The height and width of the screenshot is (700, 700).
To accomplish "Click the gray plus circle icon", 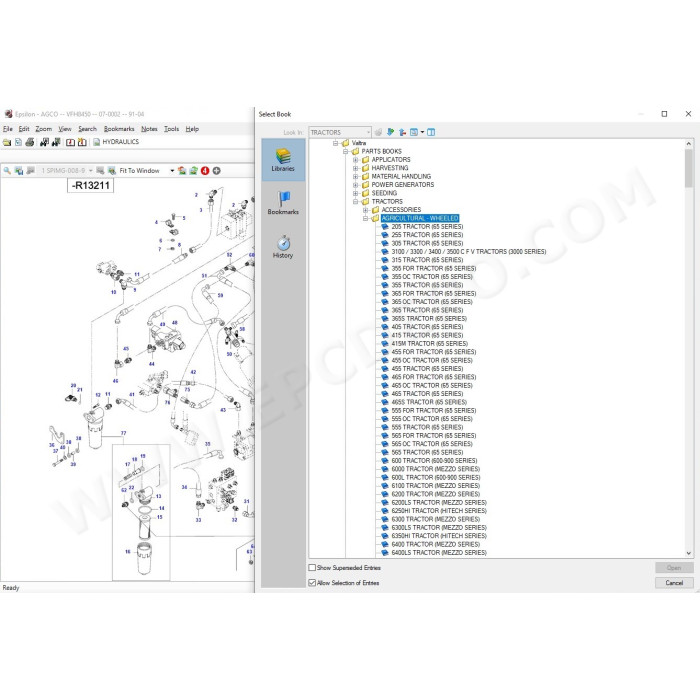I will 217,171.
